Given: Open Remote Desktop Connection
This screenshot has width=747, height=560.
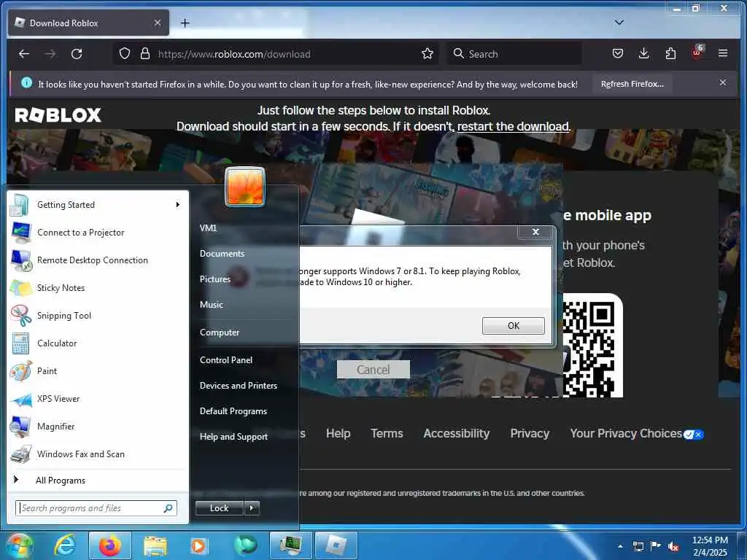Looking at the screenshot, I should [x=98, y=260].
